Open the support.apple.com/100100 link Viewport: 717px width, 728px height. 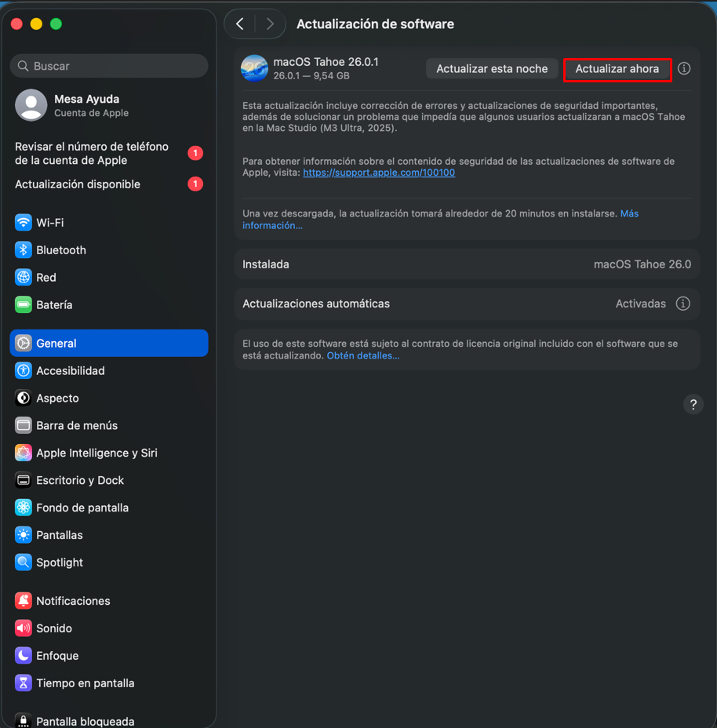point(379,173)
